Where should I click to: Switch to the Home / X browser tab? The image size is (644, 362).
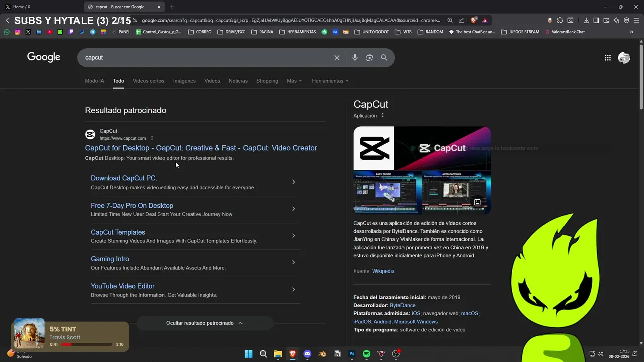(40, 7)
